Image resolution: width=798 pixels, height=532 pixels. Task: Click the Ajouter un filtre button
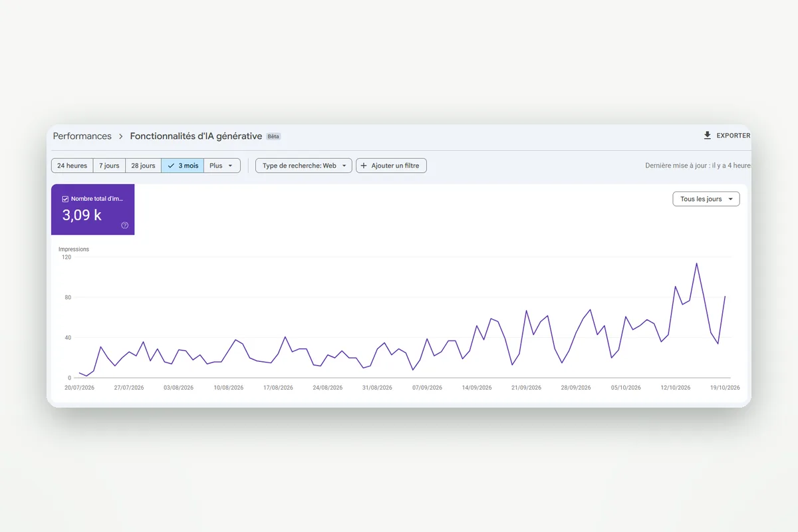point(391,166)
